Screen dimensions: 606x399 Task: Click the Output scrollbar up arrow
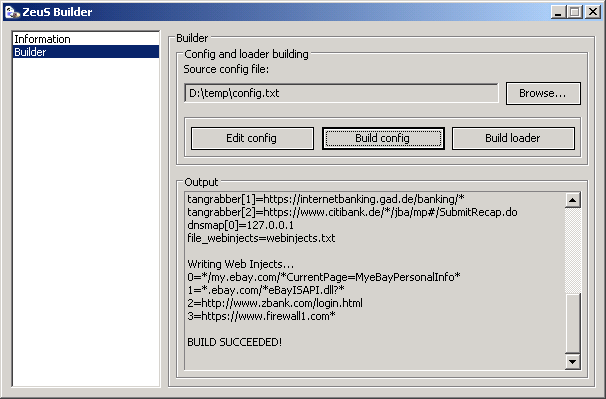[572, 200]
